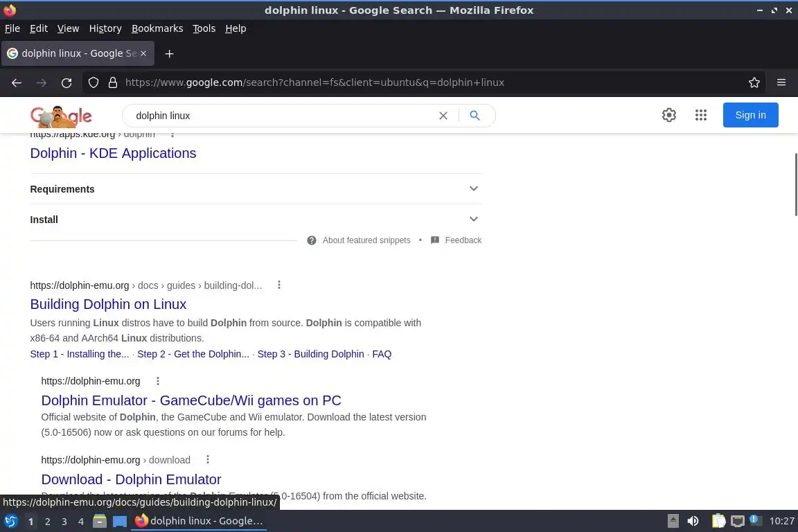The image size is (798, 532).
Task: Click the Sign in button
Action: pos(751,115)
